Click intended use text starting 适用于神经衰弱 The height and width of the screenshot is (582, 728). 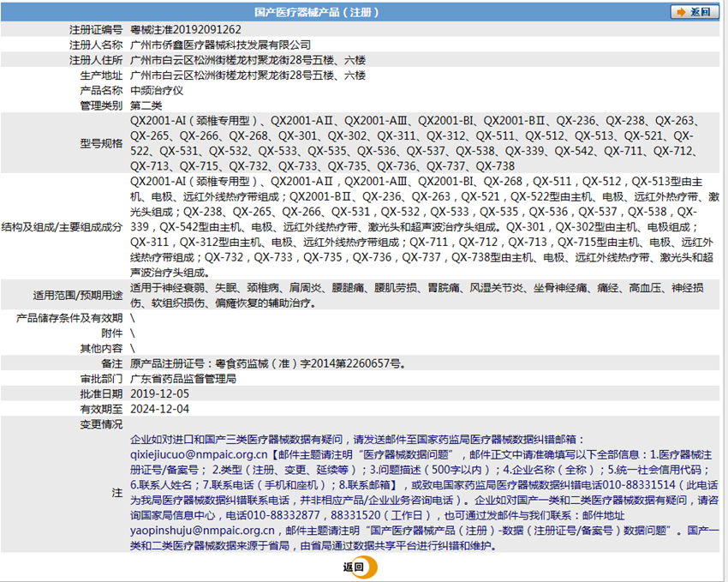pyautogui.click(x=417, y=296)
